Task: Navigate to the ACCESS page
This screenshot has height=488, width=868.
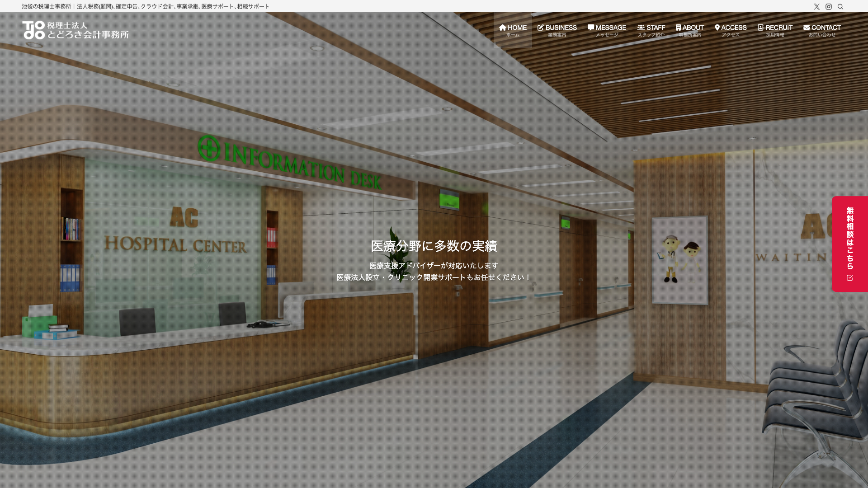Action: 731,30
